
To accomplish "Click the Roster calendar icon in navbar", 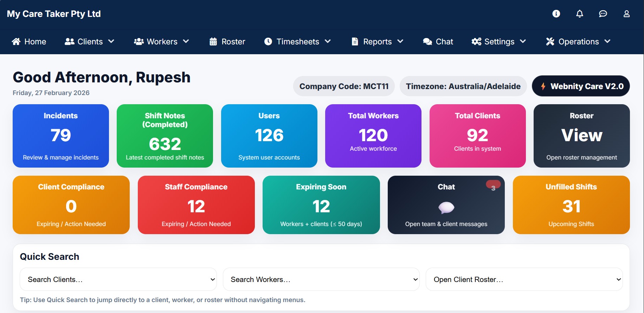I will pos(213,42).
